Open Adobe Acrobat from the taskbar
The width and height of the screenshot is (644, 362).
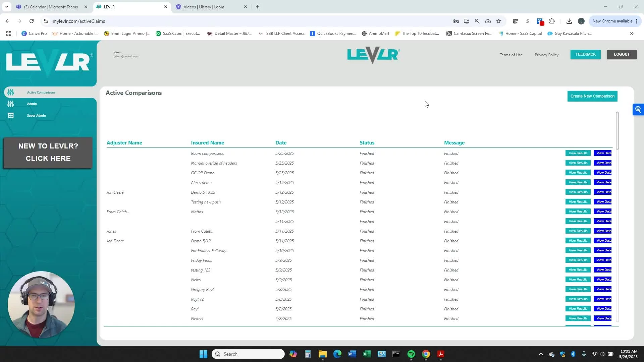click(x=441, y=354)
